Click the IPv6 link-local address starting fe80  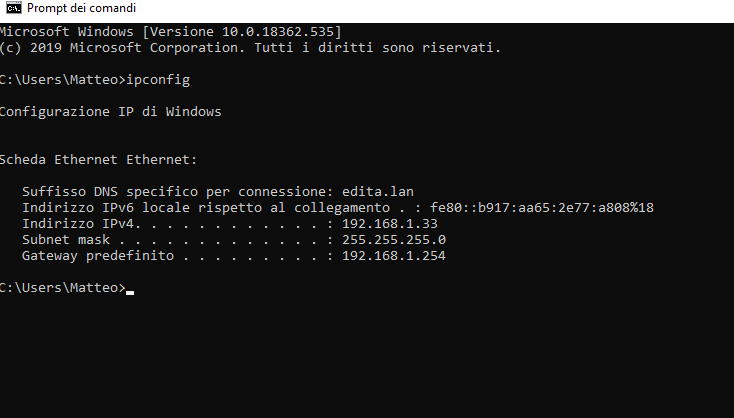click(542, 207)
